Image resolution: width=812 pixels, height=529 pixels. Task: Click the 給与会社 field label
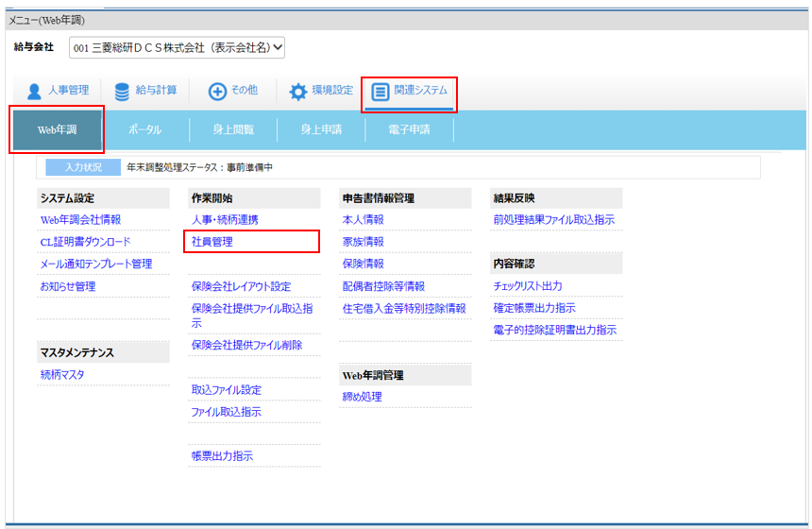click(x=34, y=47)
